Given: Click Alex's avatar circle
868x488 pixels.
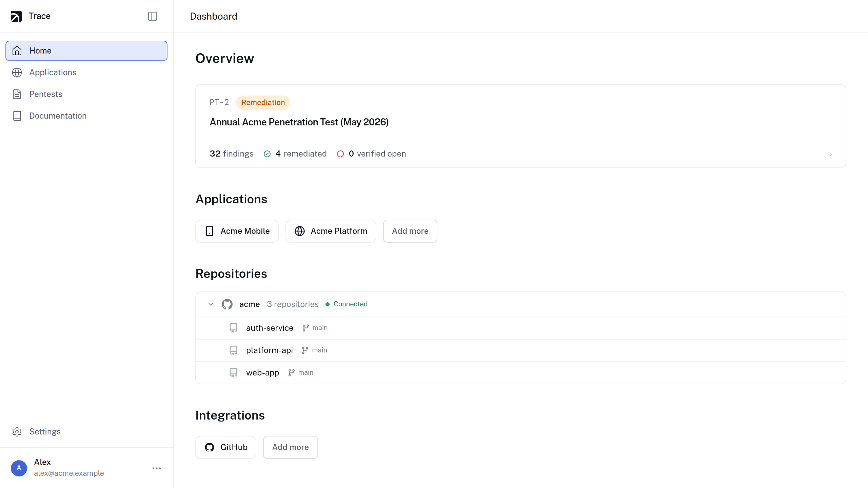Looking at the screenshot, I should [x=19, y=468].
